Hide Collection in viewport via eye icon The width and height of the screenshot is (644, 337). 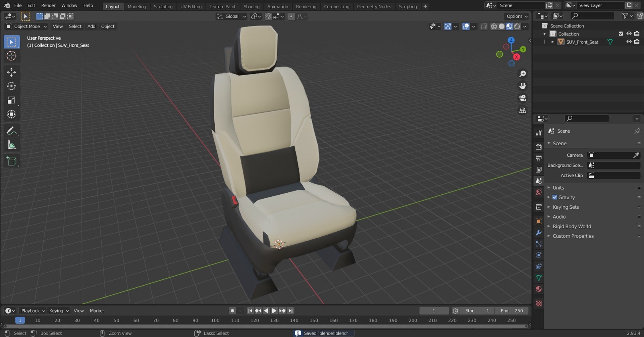point(629,34)
